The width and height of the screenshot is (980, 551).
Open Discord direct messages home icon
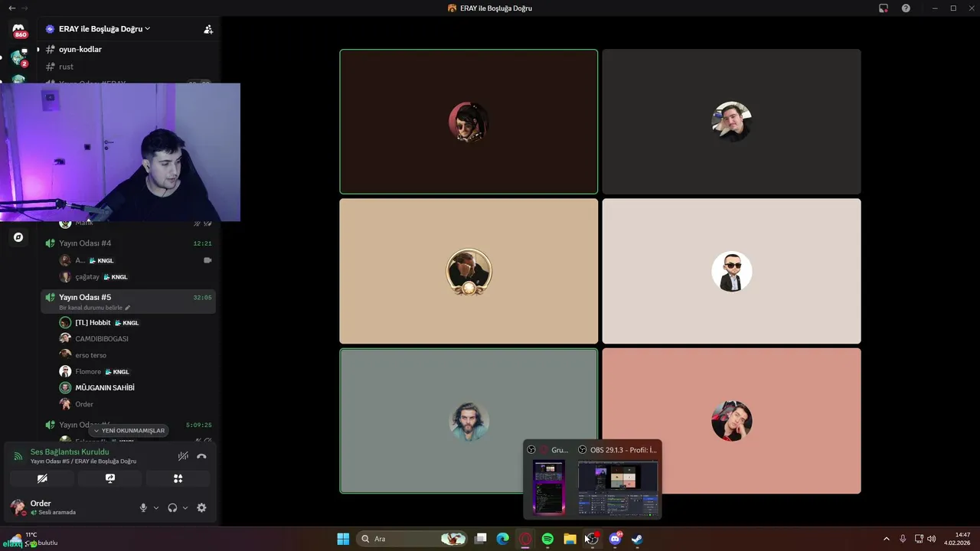click(19, 31)
